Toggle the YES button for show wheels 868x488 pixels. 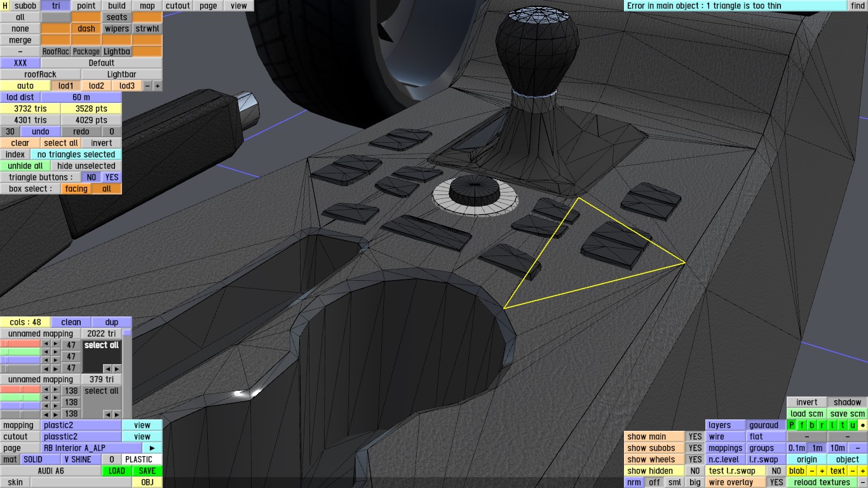(695, 459)
